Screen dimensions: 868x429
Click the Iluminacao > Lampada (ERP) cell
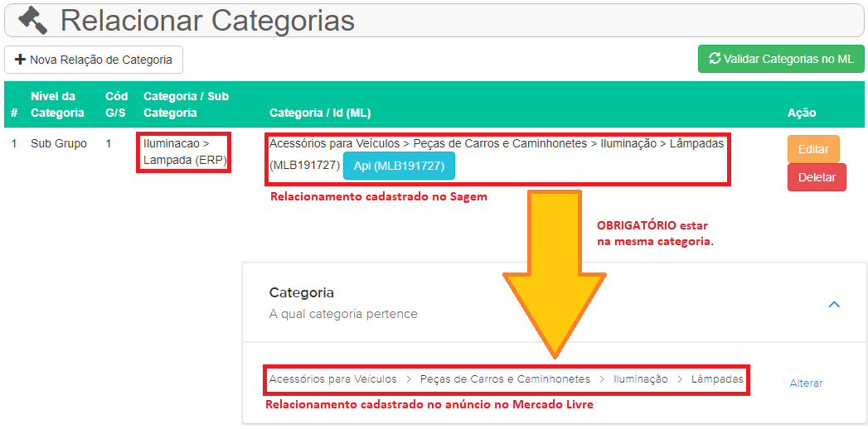coord(183,152)
